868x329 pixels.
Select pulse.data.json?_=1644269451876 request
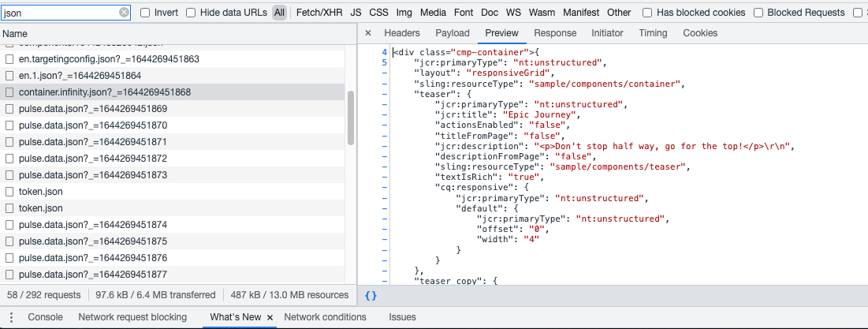coord(173,258)
